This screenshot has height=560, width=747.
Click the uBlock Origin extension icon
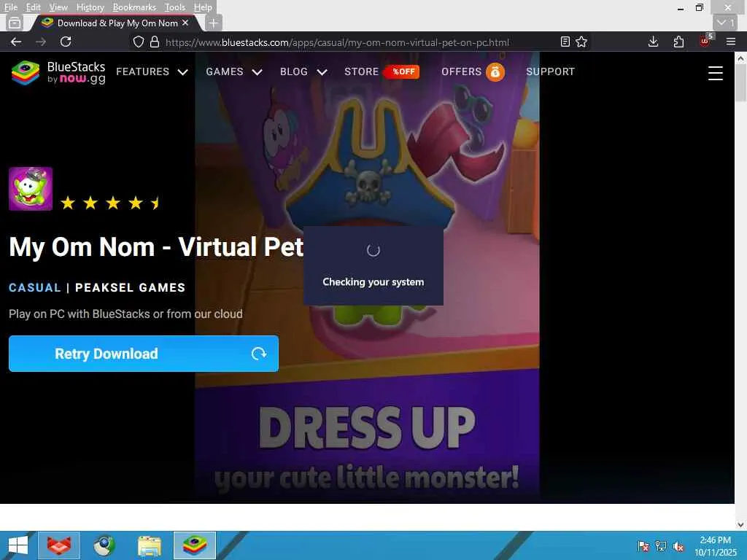(x=705, y=41)
